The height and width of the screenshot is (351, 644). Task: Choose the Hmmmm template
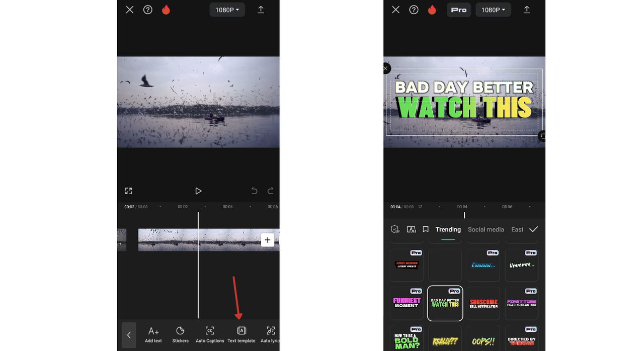522,265
